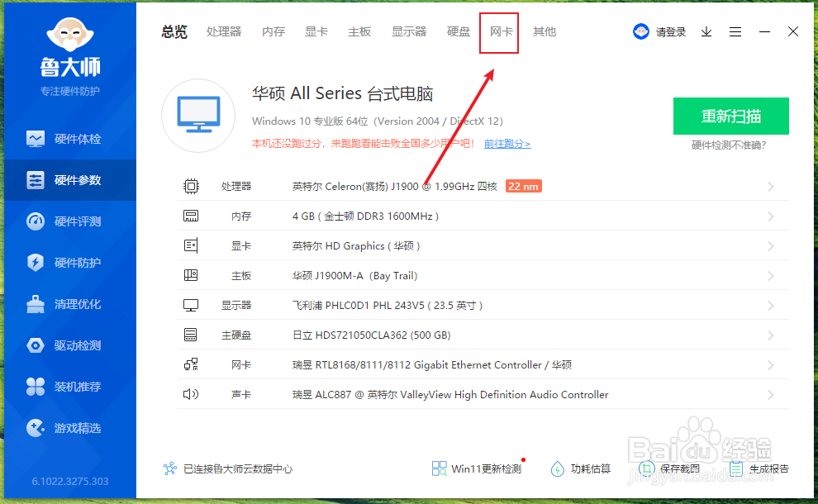Switch to the 主板 tab
Image resolution: width=818 pixels, height=504 pixels.
(359, 32)
